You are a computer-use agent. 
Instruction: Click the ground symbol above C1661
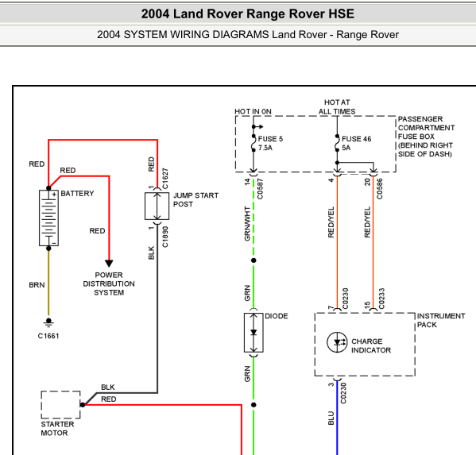pyautogui.click(x=48, y=322)
